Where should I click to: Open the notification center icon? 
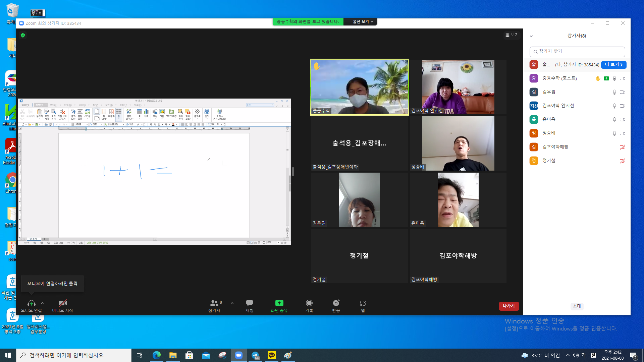(634, 355)
